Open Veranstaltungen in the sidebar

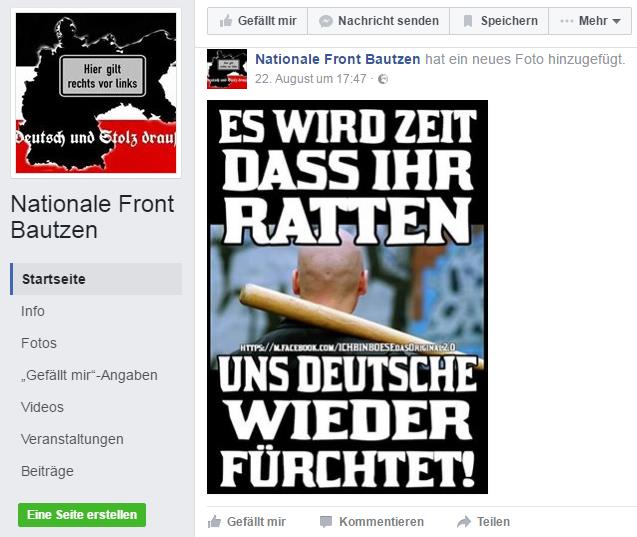pyautogui.click(x=72, y=440)
